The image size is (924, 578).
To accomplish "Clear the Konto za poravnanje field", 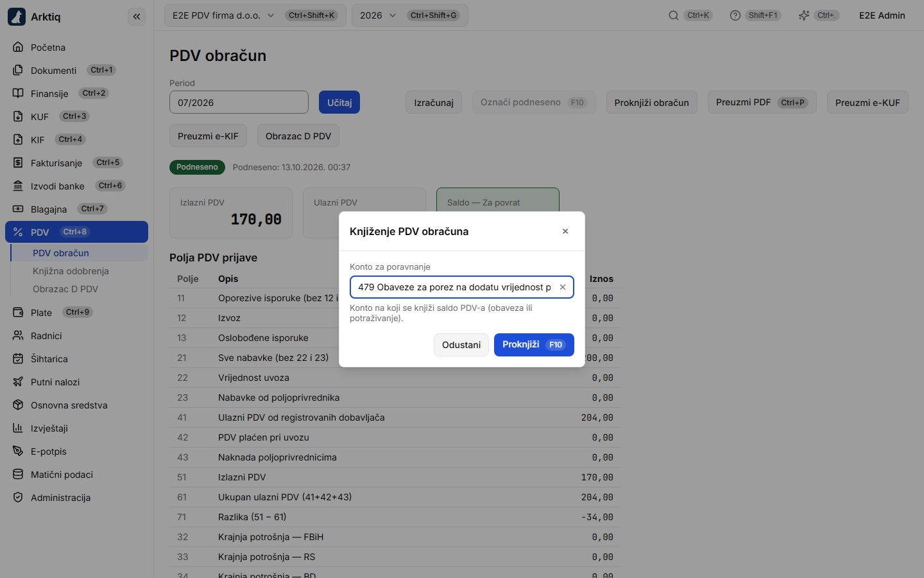I will (x=563, y=287).
